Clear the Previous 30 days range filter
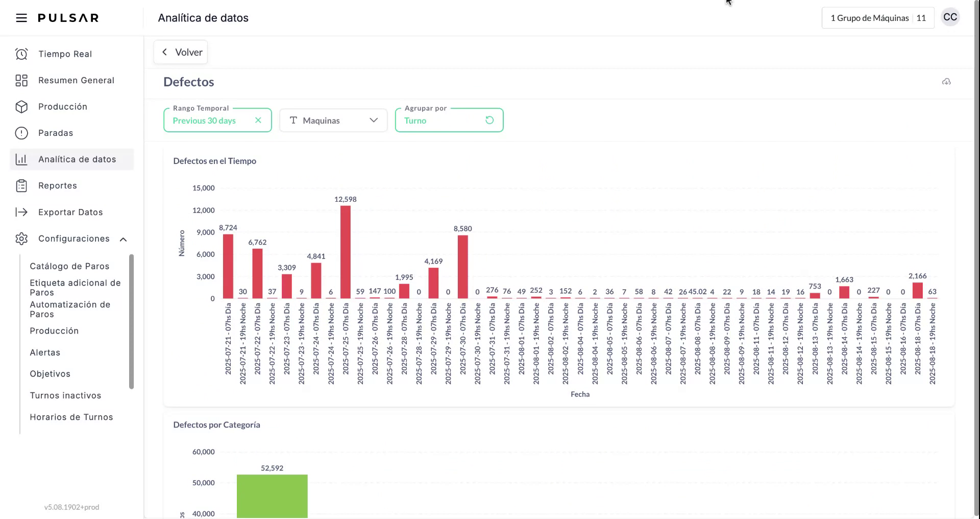The width and height of the screenshot is (980, 519). pos(258,120)
